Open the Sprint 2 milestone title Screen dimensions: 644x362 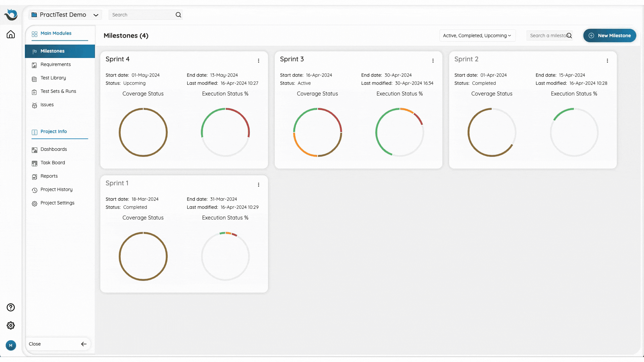(466, 59)
